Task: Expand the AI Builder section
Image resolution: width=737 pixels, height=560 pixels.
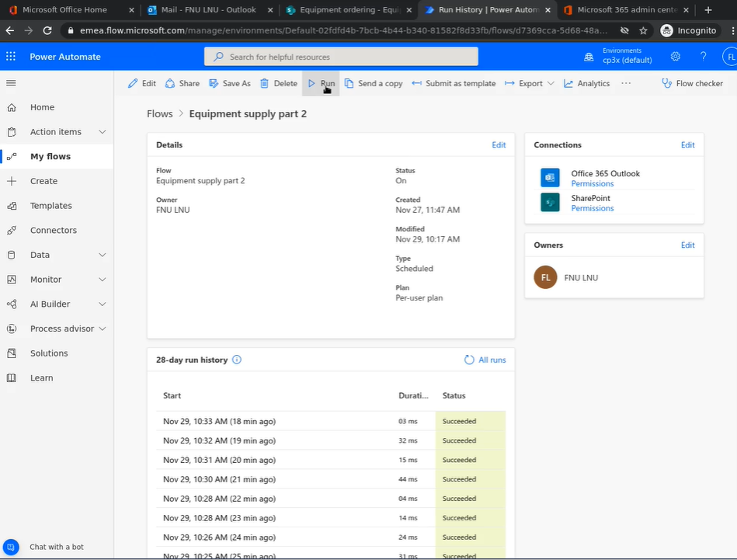Action: tap(103, 304)
